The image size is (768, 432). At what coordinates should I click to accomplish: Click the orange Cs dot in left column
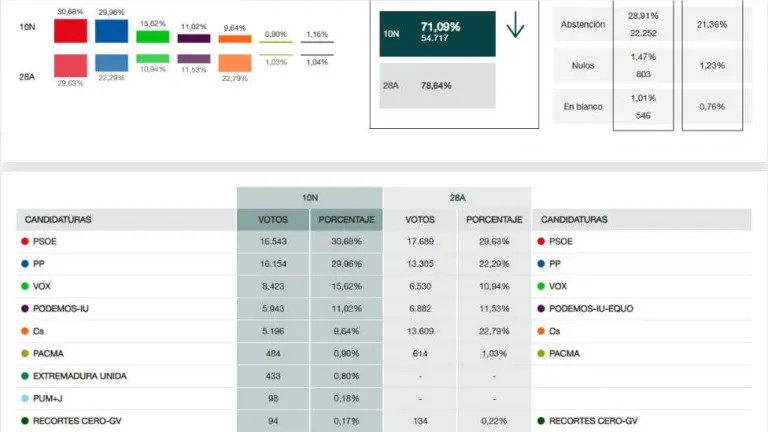(24, 331)
